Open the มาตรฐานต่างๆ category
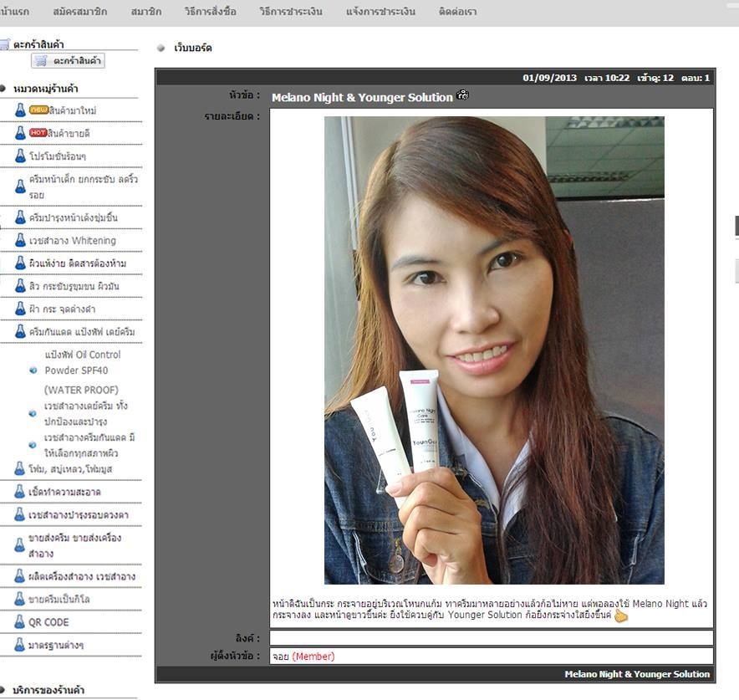739x700 pixels. point(56,646)
